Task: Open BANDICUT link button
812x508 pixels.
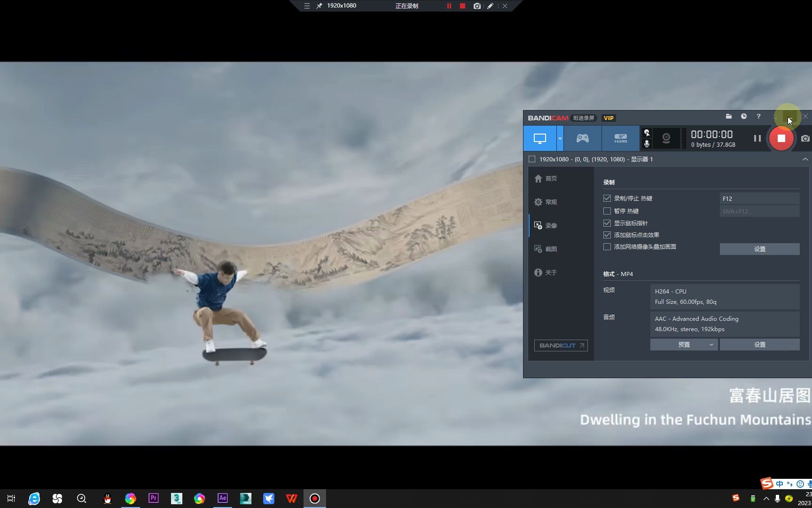Action: point(561,346)
